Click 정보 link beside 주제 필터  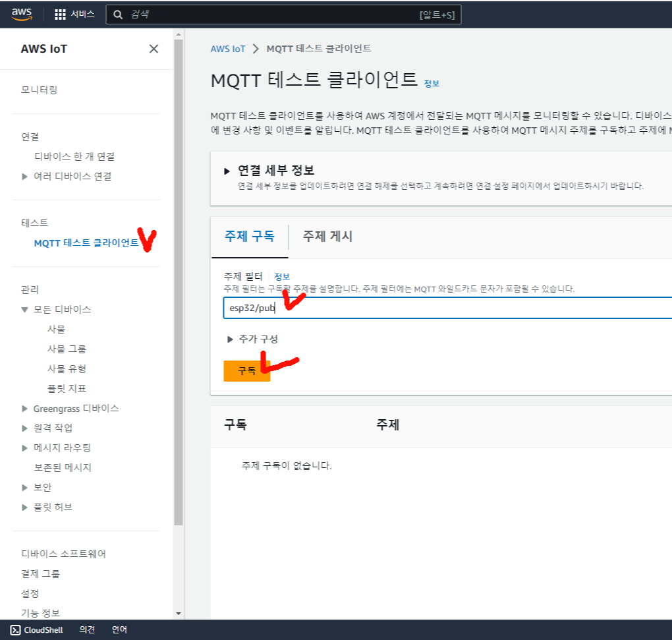pos(282,276)
